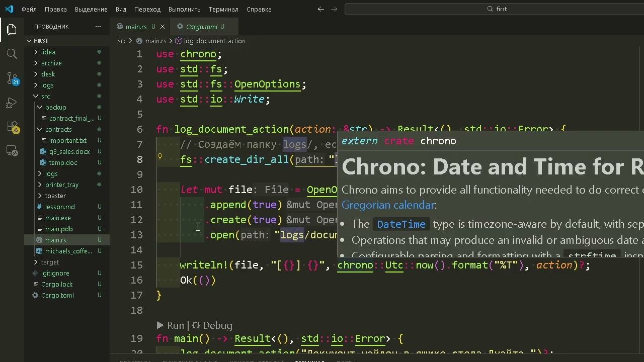
Task: Switch to the Cargo.toml editor tab
Action: 204,27
